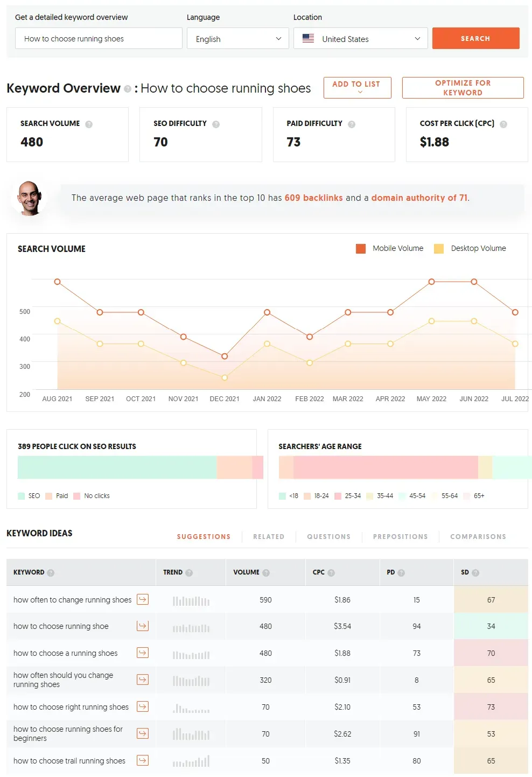The image size is (532, 777).
Task: Click MAY 2022 mobile volume data point
Action: click(x=431, y=282)
